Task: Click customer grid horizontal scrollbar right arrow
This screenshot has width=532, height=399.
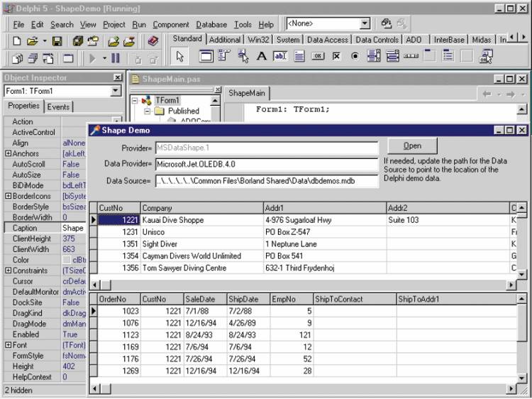Action: [511, 285]
